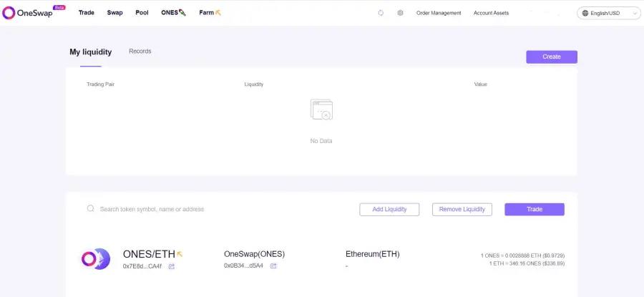Select the My liquidity tab
The width and height of the screenshot is (644, 297).
click(x=91, y=52)
